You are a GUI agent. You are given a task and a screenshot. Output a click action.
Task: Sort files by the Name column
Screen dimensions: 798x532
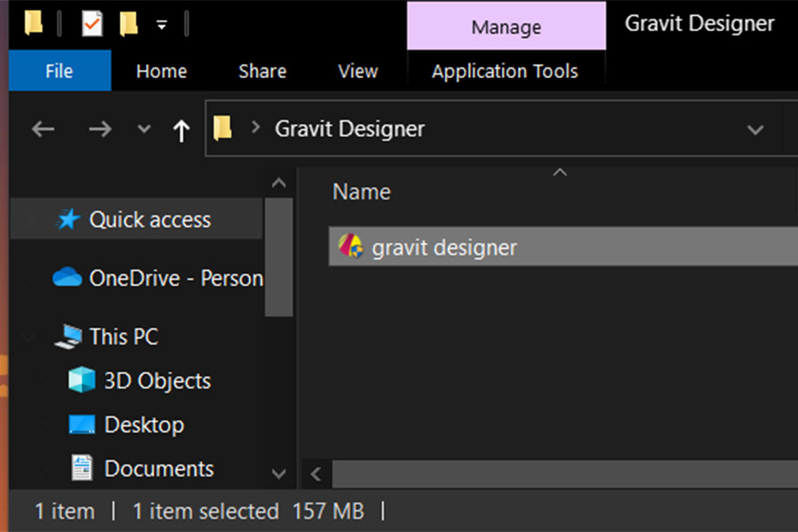362,192
